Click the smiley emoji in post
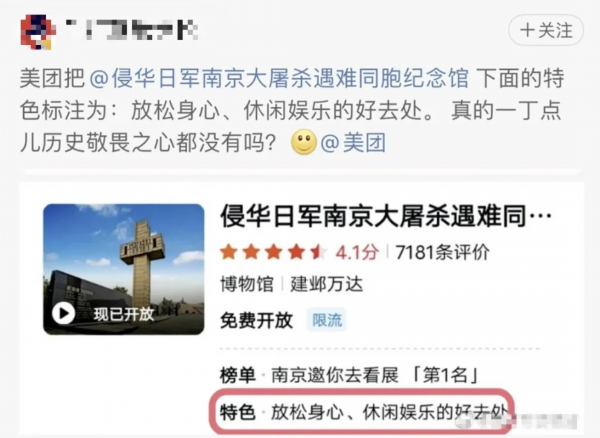 pos(304,142)
